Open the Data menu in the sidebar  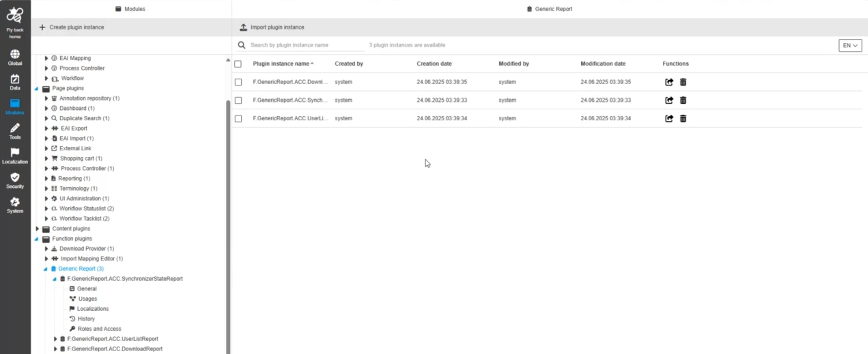15,82
